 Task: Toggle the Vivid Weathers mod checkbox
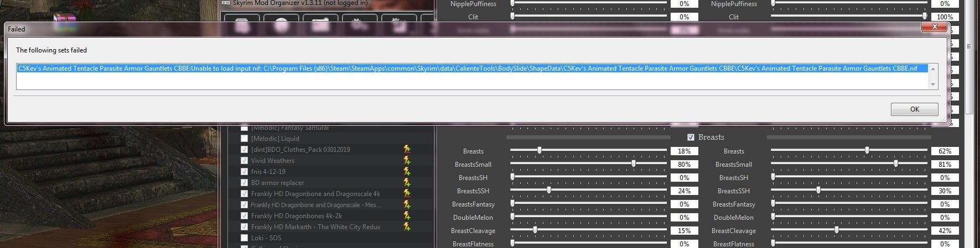click(x=244, y=161)
